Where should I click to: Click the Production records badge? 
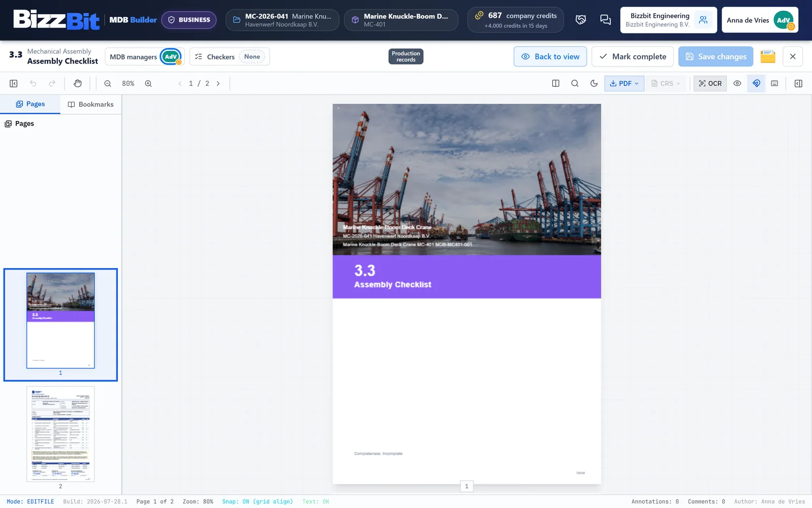click(406, 56)
